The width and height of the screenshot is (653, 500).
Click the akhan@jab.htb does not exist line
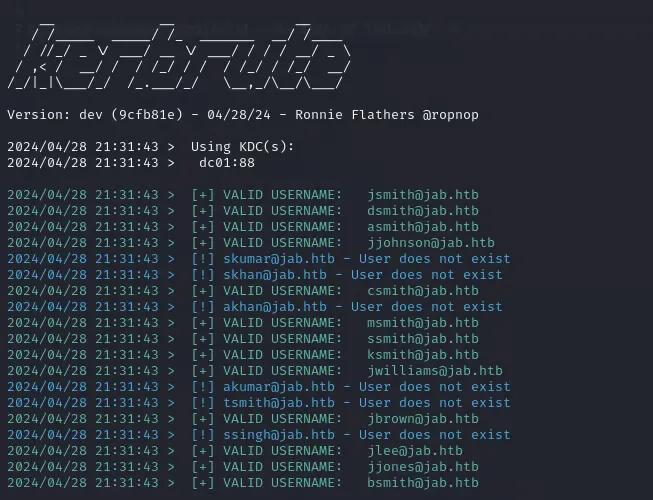pos(255,307)
